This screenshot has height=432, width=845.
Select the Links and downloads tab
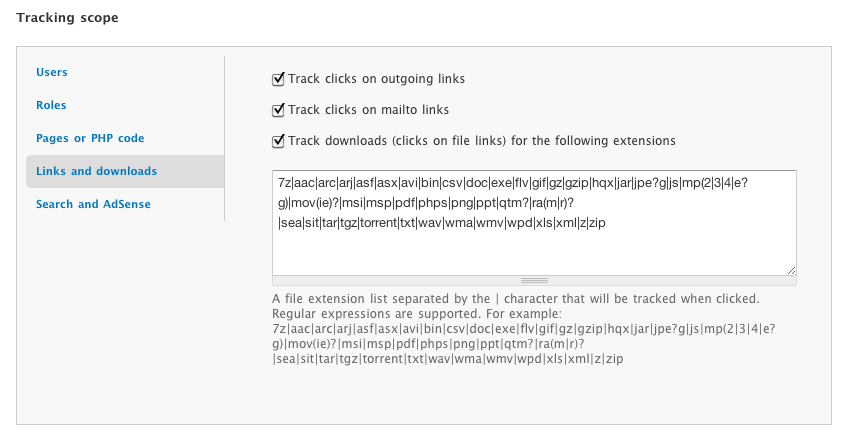pos(96,171)
